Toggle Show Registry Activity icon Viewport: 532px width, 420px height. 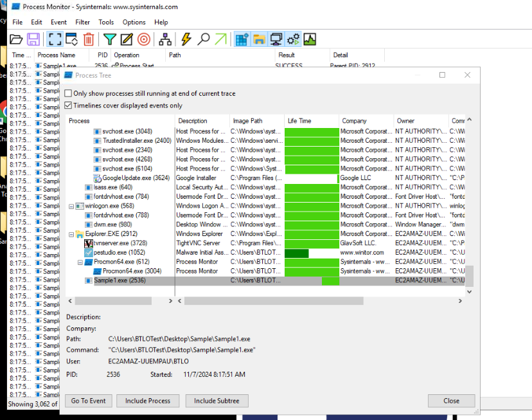tap(242, 39)
